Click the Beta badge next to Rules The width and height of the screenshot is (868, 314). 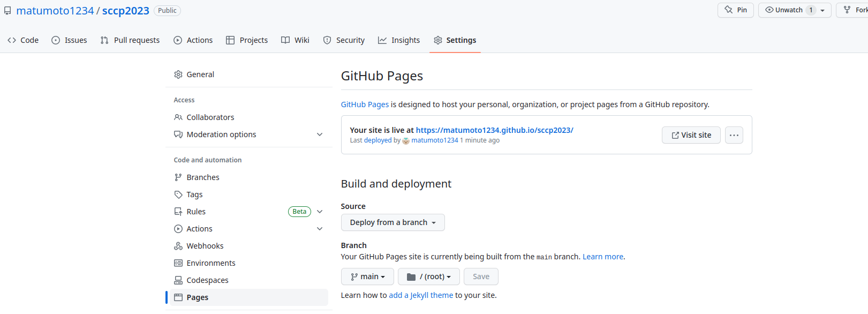tap(300, 212)
